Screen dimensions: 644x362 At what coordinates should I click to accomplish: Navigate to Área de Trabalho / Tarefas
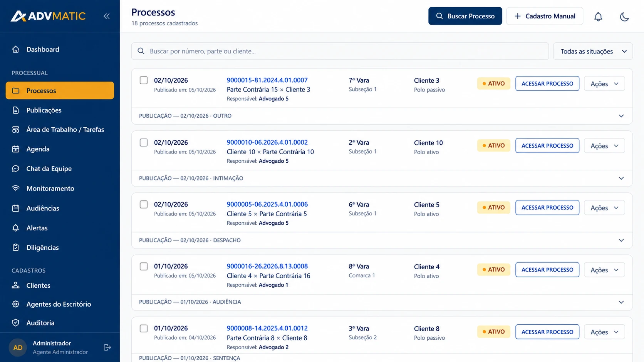60,130
